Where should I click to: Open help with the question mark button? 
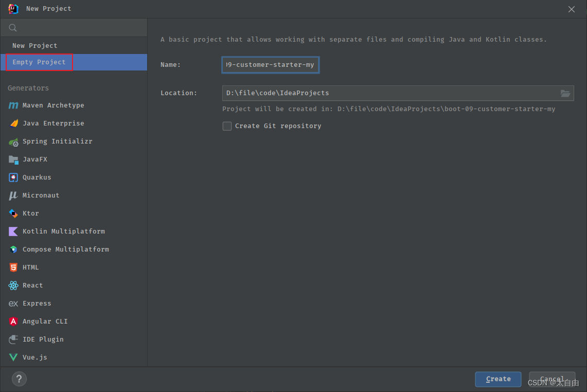coord(19,379)
